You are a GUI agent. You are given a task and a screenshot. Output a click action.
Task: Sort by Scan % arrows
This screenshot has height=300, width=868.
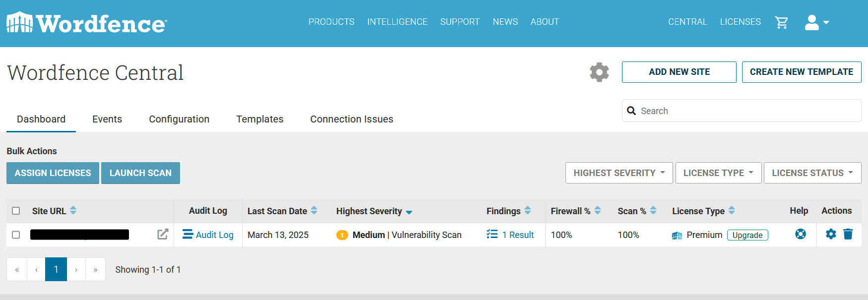[653, 210]
